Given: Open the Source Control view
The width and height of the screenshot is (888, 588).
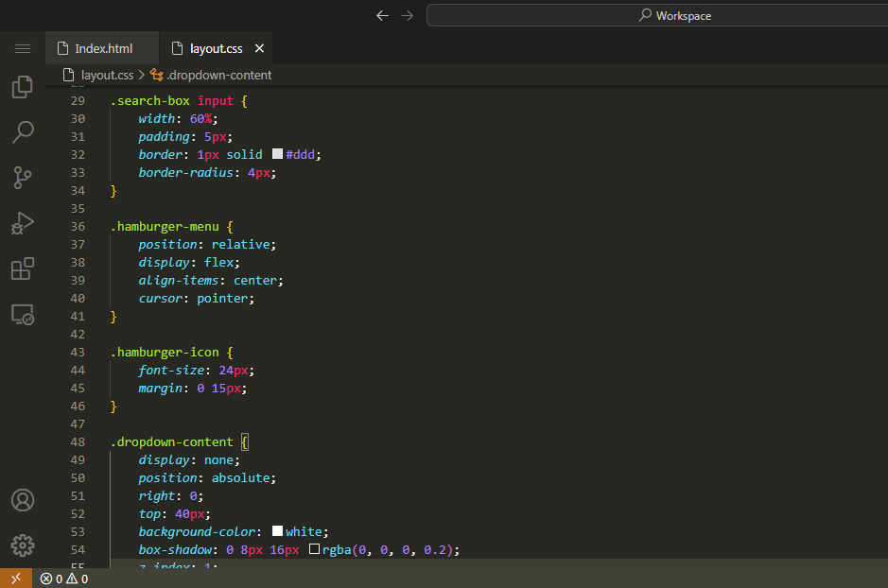Looking at the screenshot, I should tap(23, 177).
